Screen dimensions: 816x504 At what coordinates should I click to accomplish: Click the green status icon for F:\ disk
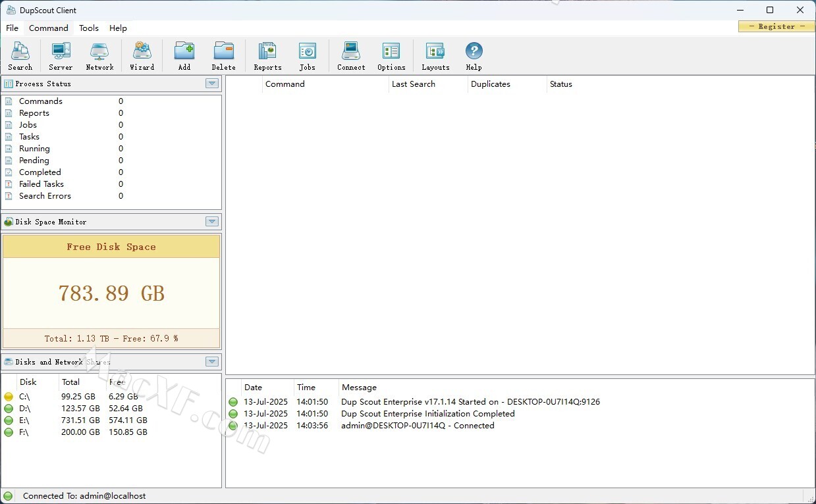pyautogui.click(x=9, y=432)
